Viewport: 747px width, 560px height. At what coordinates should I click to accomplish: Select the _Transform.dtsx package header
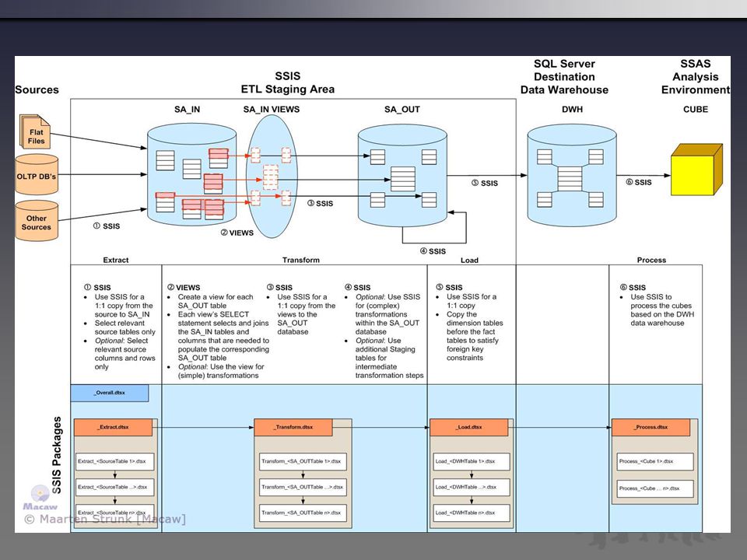(293, 427)
